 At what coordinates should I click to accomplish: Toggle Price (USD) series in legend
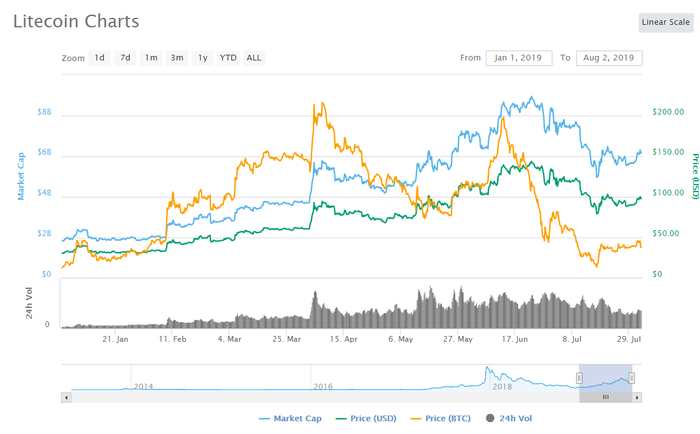pyautogui.click(x=366, y=418)
